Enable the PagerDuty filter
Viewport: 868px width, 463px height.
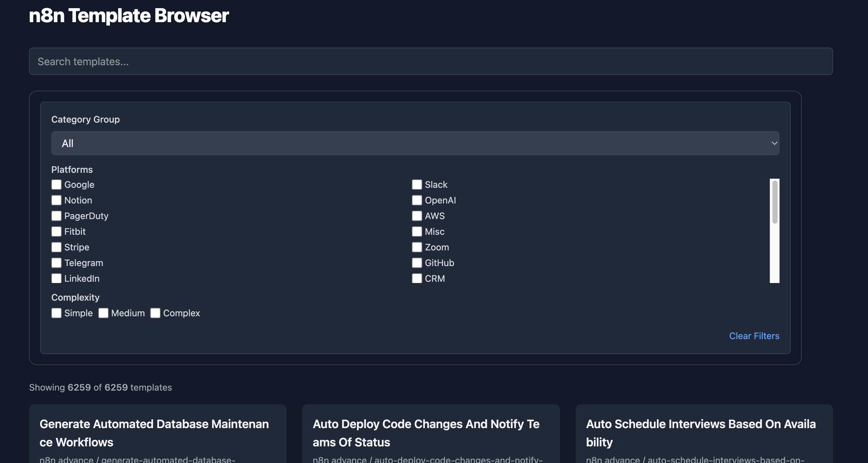pyautogui.click(x=56, y=216)
